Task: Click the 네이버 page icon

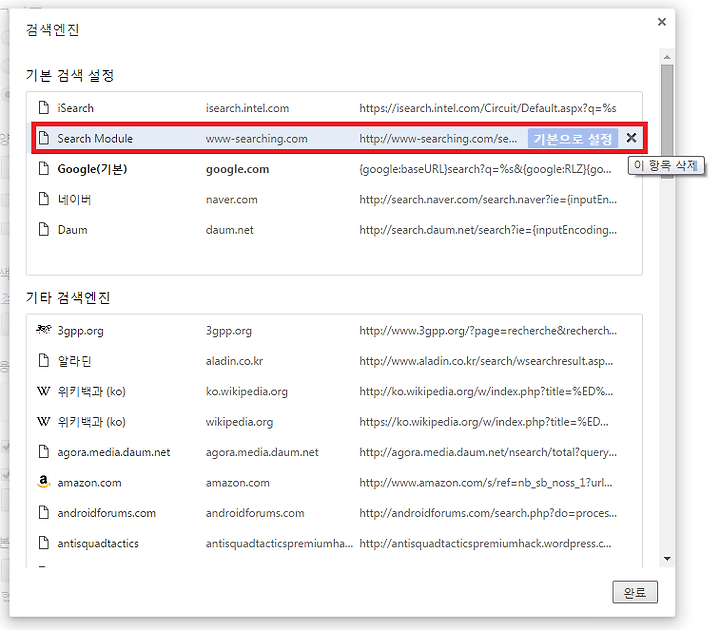Action: pyautogui.click(x=44, y=199)
